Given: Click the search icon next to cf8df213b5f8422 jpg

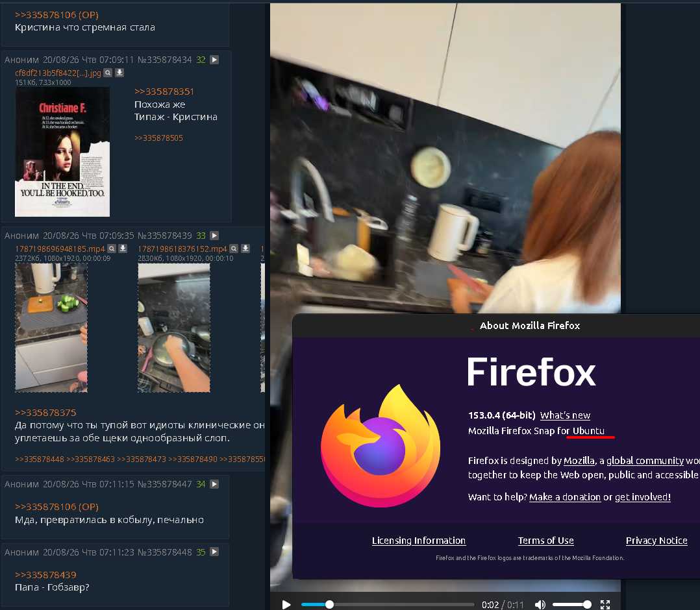Looking at the screenshot, I should (x=108, y=73).
